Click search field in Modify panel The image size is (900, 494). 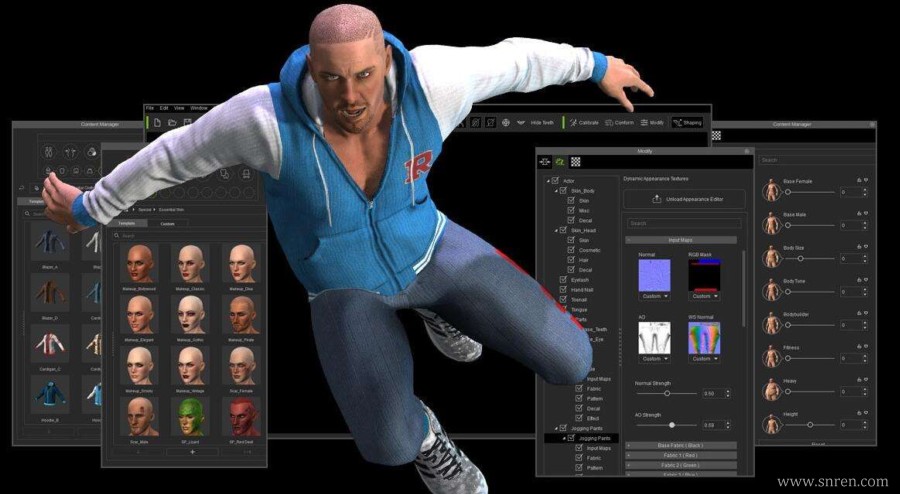tap(683, 223)
